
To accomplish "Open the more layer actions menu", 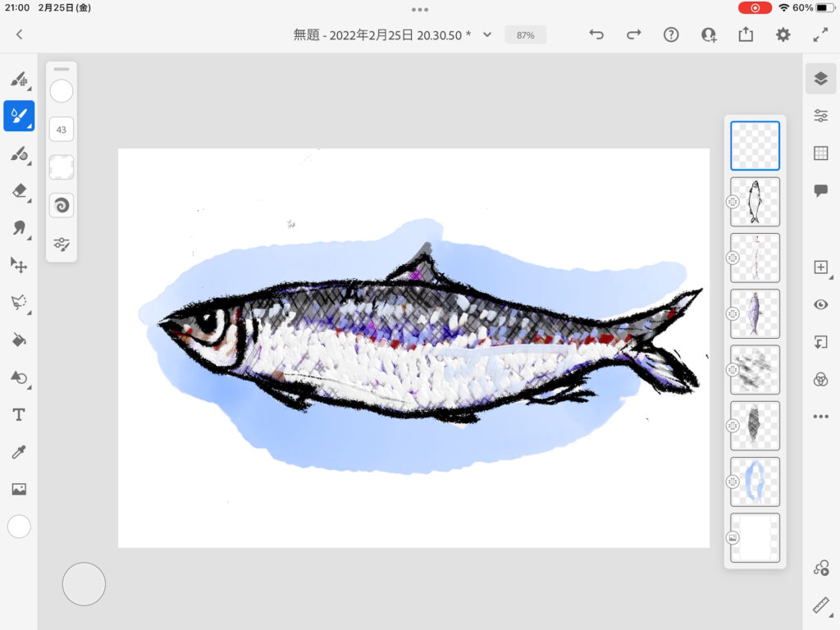I will pyautogui.click(x=820, y=417).
